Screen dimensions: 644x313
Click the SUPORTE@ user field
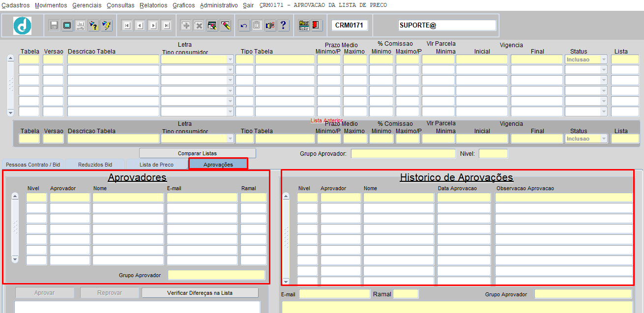point(447,25)
